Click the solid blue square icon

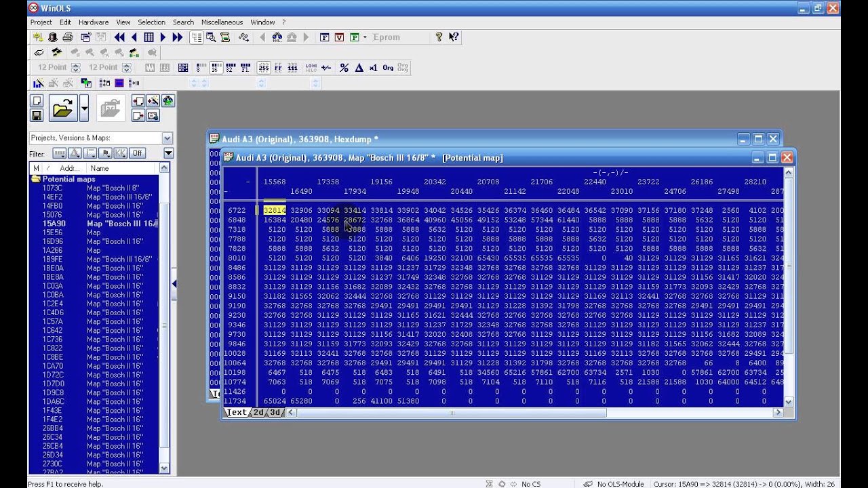tap(119, 83)
